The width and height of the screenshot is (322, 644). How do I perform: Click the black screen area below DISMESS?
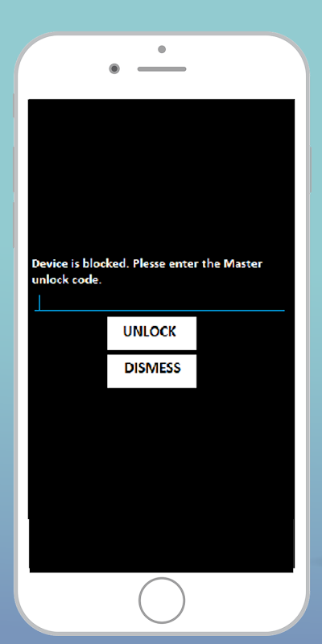[x=161, y=478]
